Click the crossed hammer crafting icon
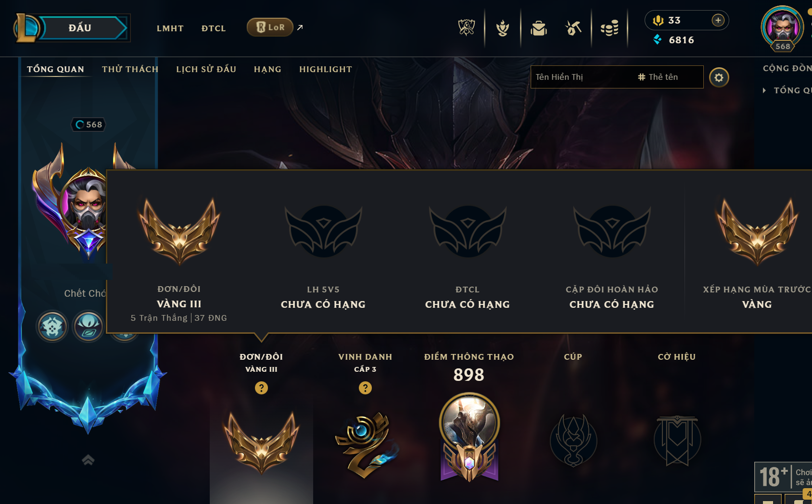Image resolution: width=812 pixels, height=504 pixels. tap(573, 28)
